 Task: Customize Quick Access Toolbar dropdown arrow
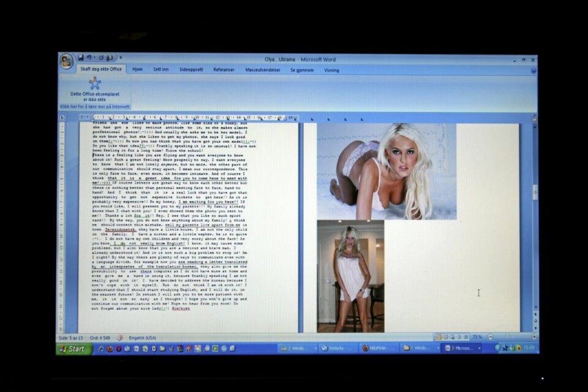point(121,58)
